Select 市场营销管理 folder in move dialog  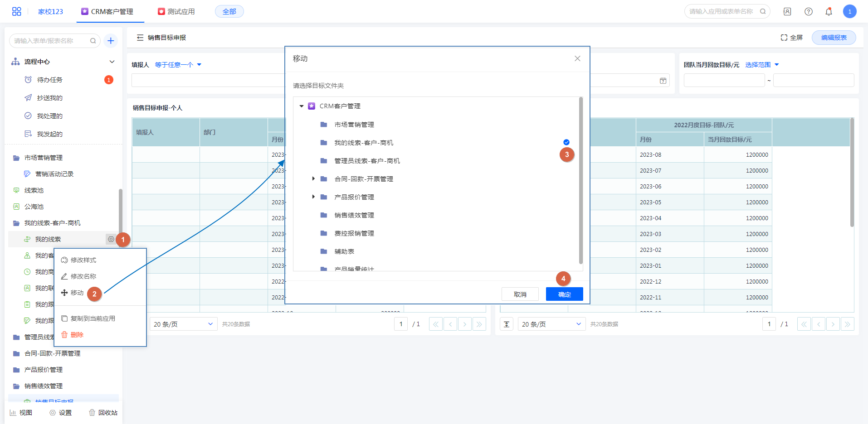click(x=354, y=125)
